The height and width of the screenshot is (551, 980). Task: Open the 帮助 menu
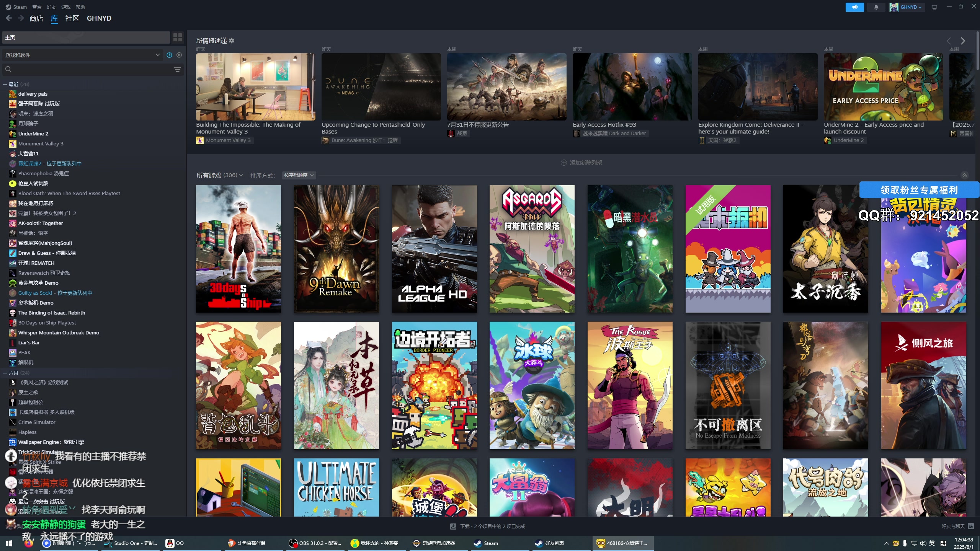click(x=80, y=7)
